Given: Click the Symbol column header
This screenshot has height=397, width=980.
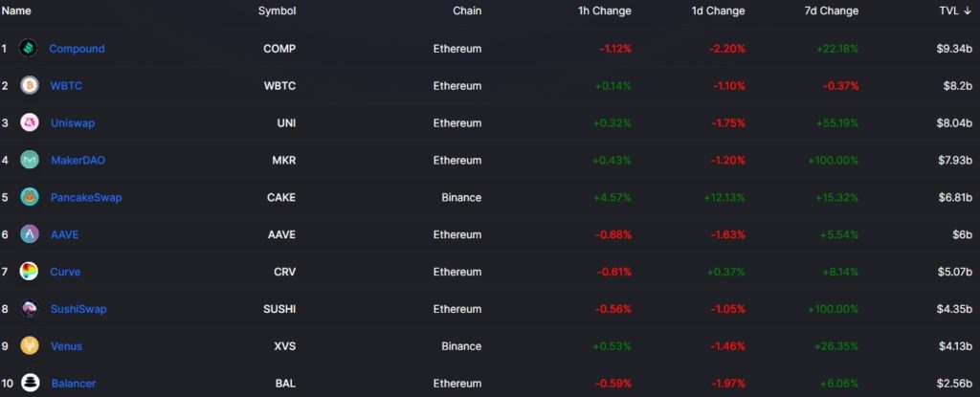Looking at the screenshot, I should (x=278, y=11).
